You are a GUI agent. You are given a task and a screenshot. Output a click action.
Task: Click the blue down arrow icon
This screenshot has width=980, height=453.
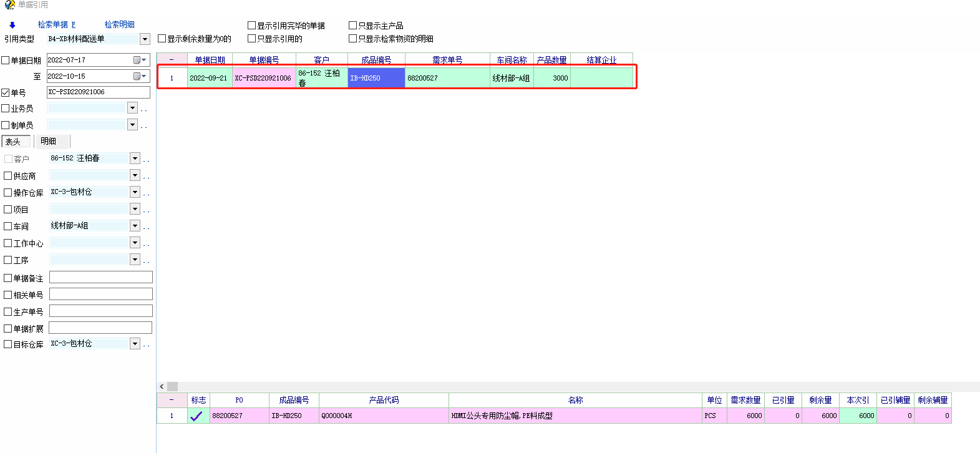click(x=12, y=25)
